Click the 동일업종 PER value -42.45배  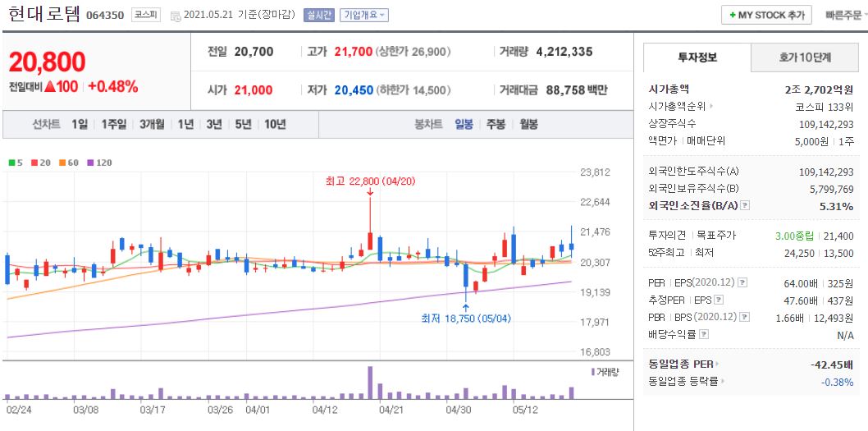pyautogui.click(x=831, y=365)
